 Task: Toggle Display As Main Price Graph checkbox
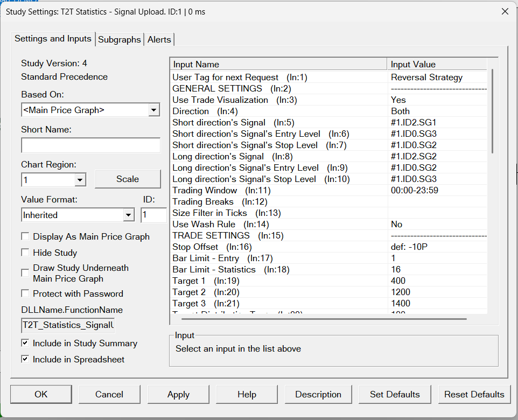(x=25, y=236)
